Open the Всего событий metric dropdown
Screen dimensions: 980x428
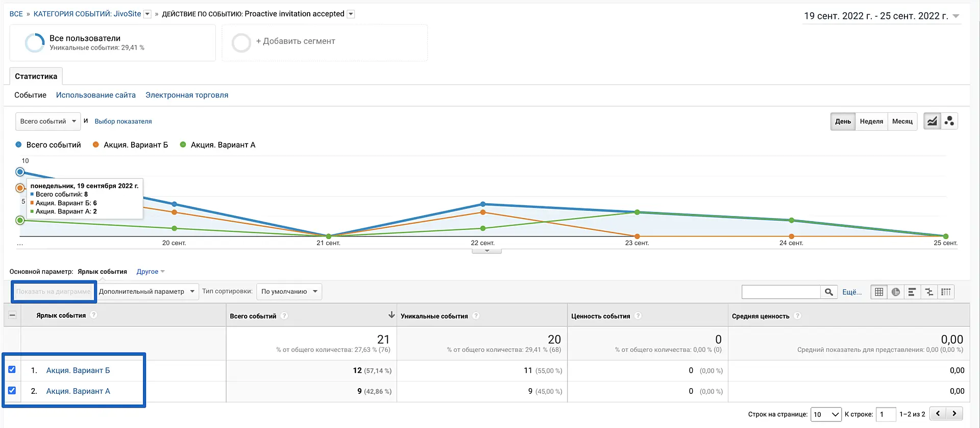[x=48, y=122]
